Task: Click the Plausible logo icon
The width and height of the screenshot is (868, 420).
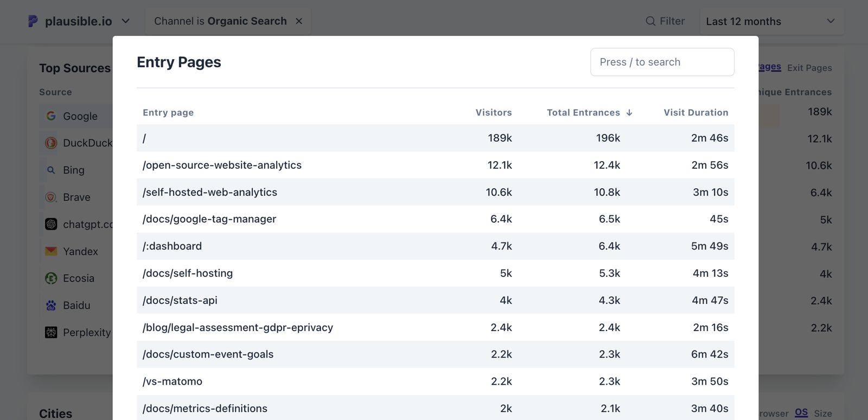Action: [33, 21]
